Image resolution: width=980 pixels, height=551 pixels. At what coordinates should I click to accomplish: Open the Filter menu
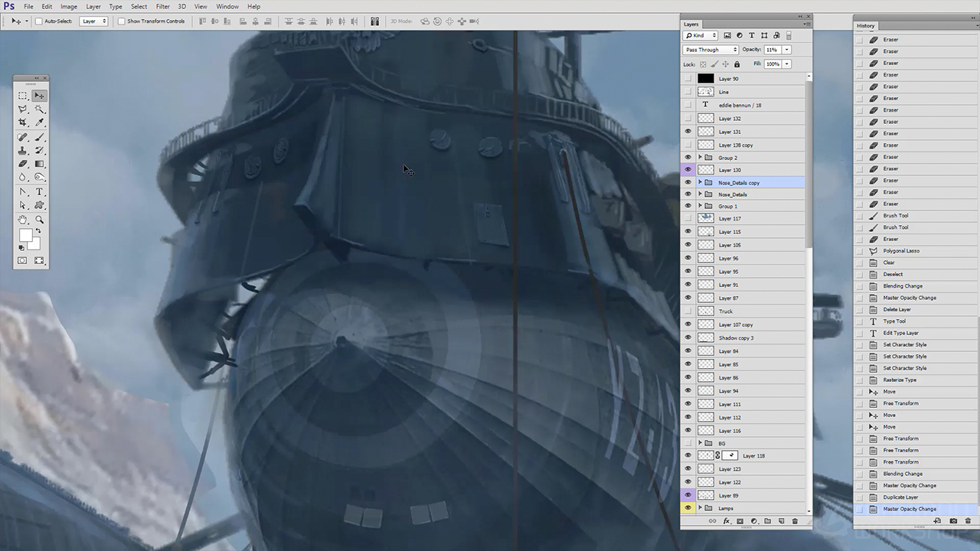pyautogui.click(x=162, y=6)
